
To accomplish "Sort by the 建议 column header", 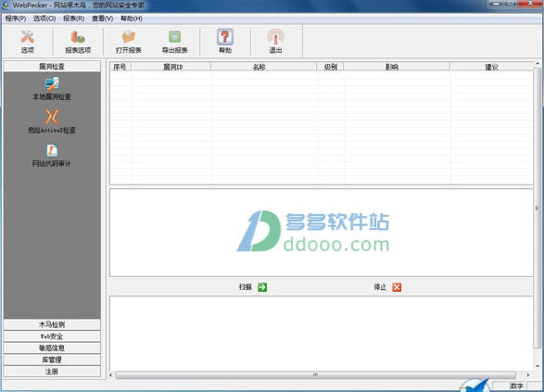I will [x=491, y=67].
